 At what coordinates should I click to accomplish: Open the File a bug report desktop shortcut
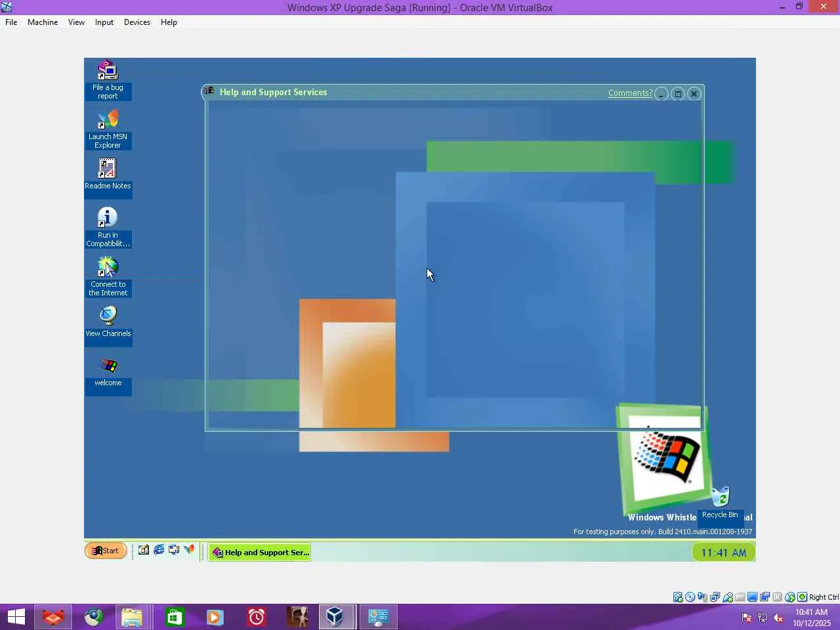tap(108, 80)
